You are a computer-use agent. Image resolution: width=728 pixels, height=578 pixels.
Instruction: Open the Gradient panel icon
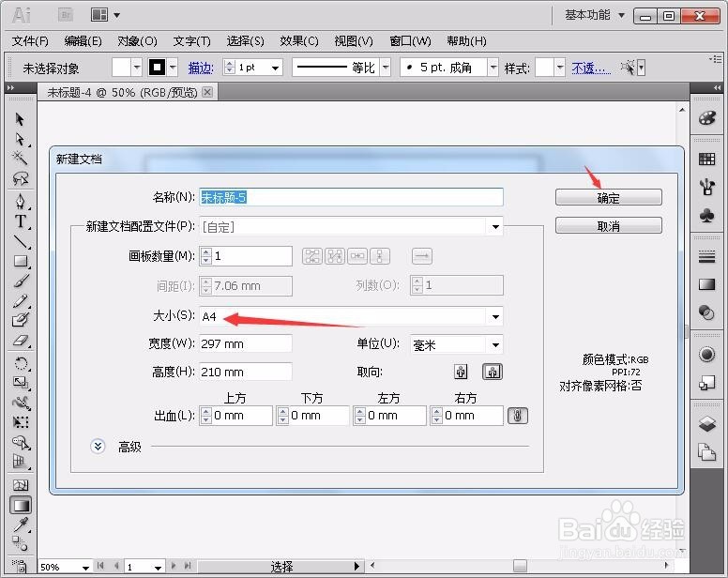coord(706,284)
